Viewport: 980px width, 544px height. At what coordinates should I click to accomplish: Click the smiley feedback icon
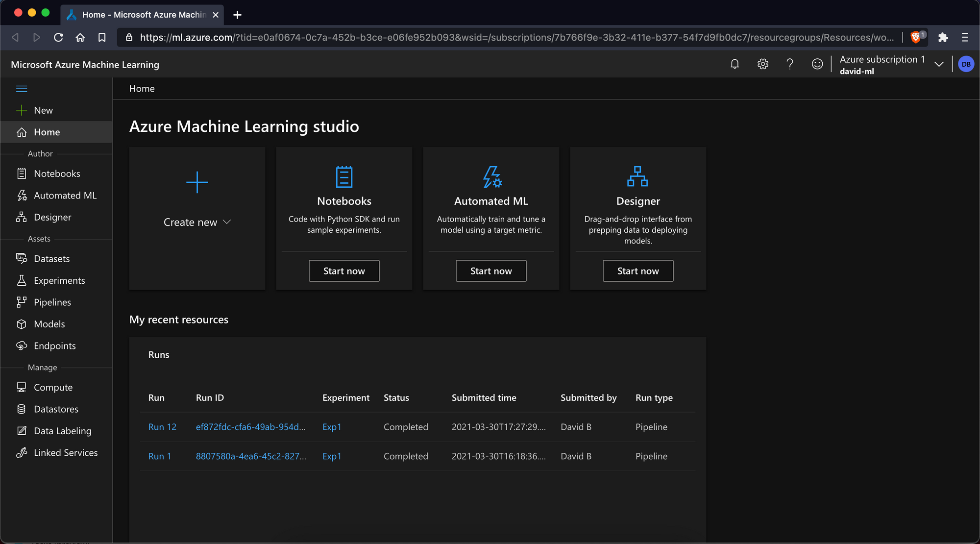[817, 64]
